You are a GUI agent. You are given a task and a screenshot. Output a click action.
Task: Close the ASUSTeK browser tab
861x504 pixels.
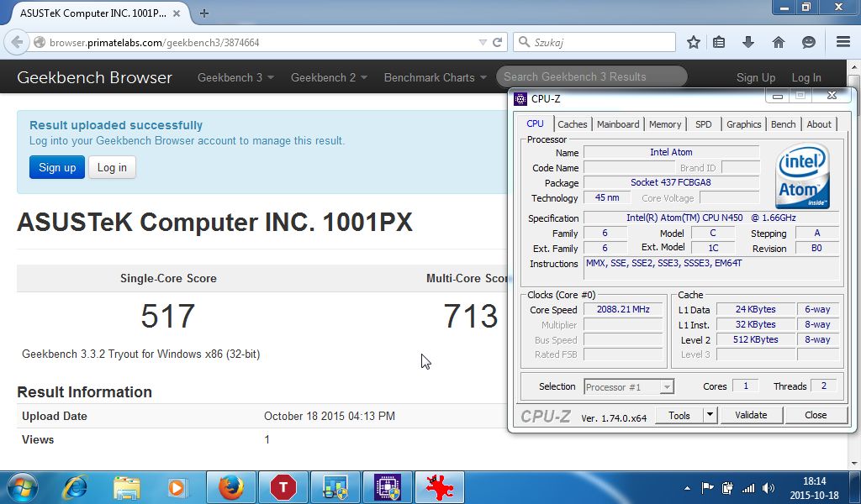(177, 13)
